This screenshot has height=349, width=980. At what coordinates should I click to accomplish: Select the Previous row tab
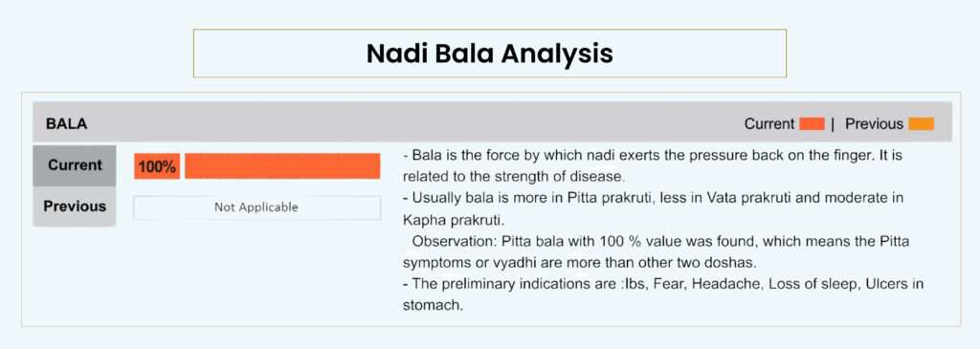pos(75,207)
